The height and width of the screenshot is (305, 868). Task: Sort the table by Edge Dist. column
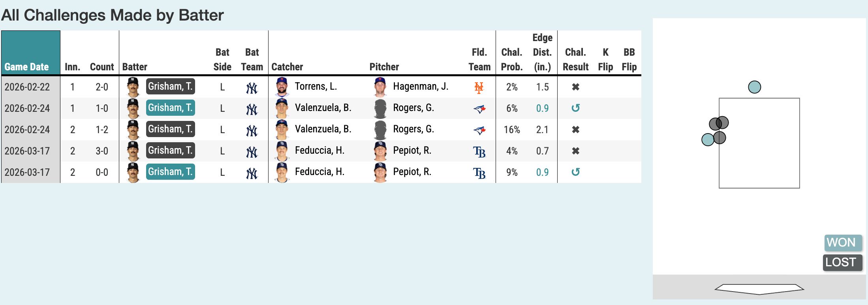[x=542, y=52]
